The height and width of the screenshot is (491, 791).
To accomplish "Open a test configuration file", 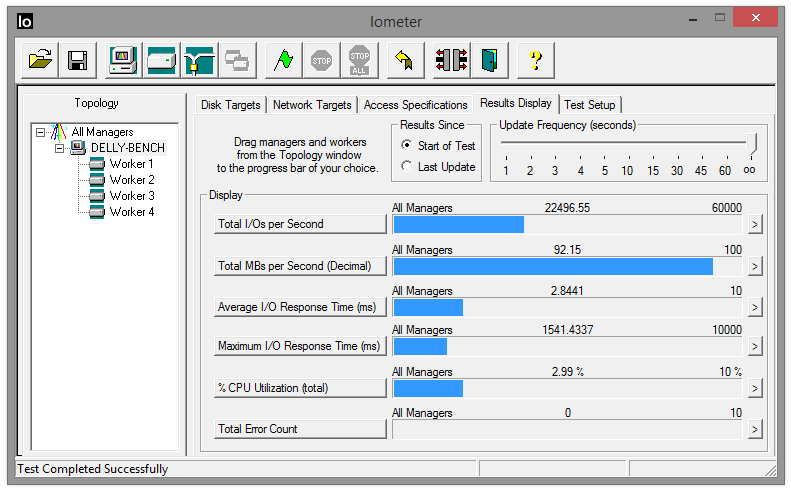I will point(40,60).
